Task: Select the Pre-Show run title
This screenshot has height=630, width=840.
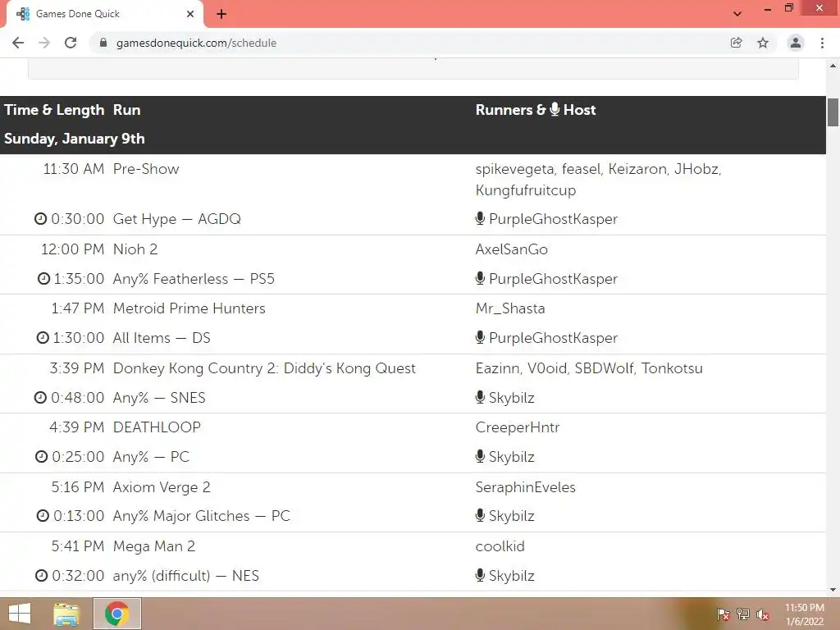Action: (146, 169)
